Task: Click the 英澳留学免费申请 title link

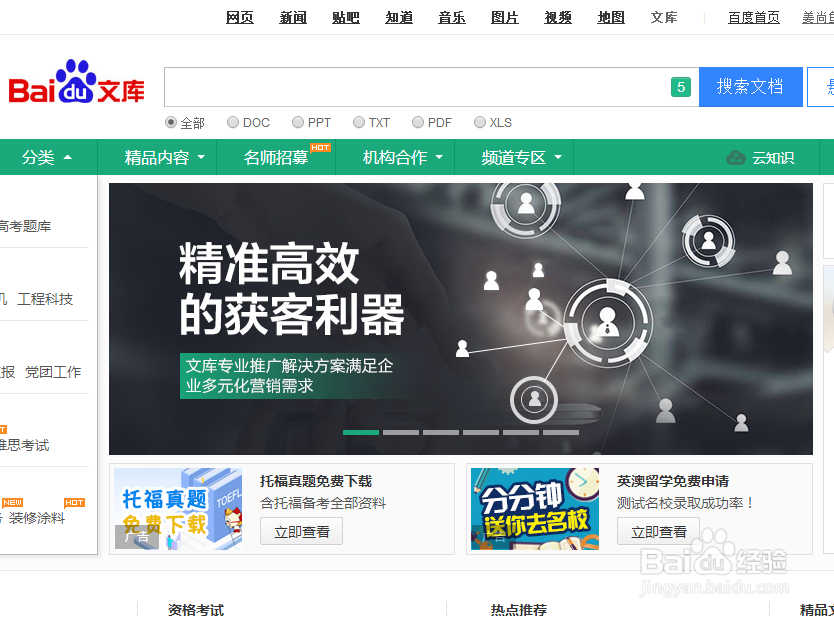Action: (x=673, y=481)
